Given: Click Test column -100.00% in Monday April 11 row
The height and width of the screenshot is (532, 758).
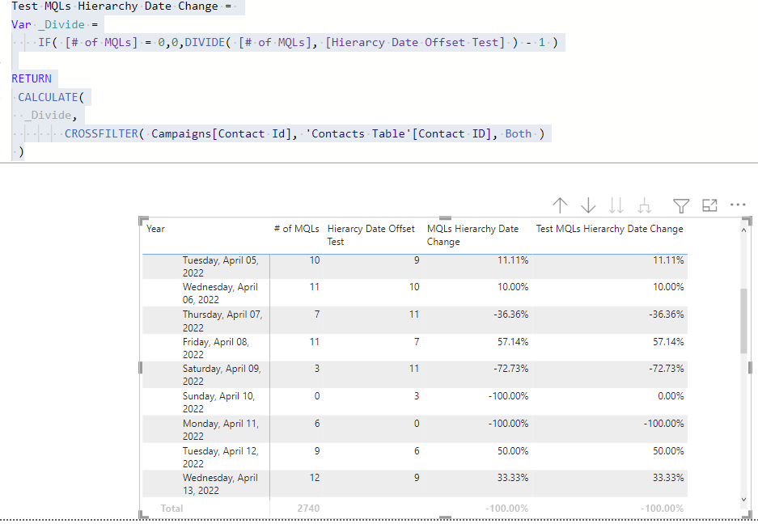Looking at the screenshot, I should (663, 424).
